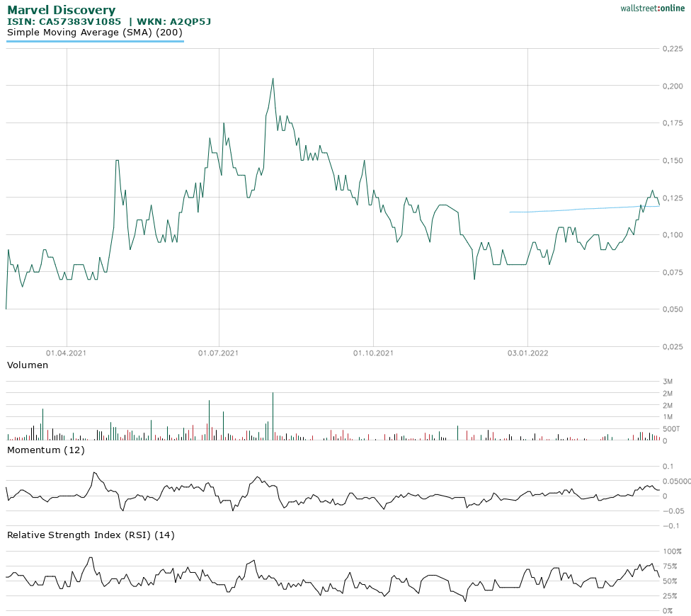Click the 75% RSI axis label
Viewport: 691px width, 616px height.
click(x=670, y=566)
